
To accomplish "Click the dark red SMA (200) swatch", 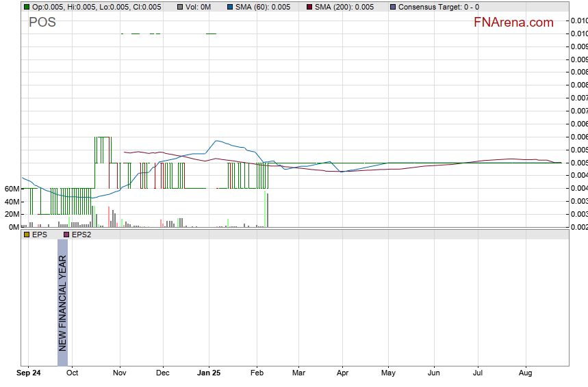I will [x=309, y=7].
